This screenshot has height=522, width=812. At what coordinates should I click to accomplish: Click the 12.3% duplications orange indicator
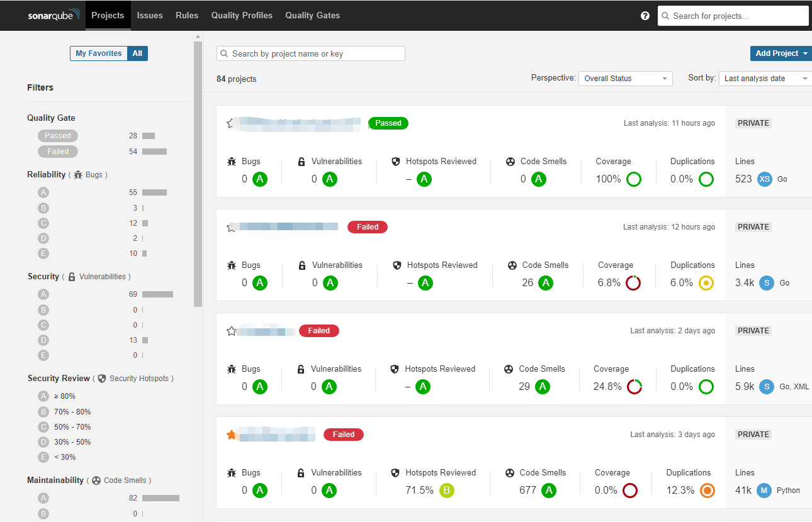point(707,490)
